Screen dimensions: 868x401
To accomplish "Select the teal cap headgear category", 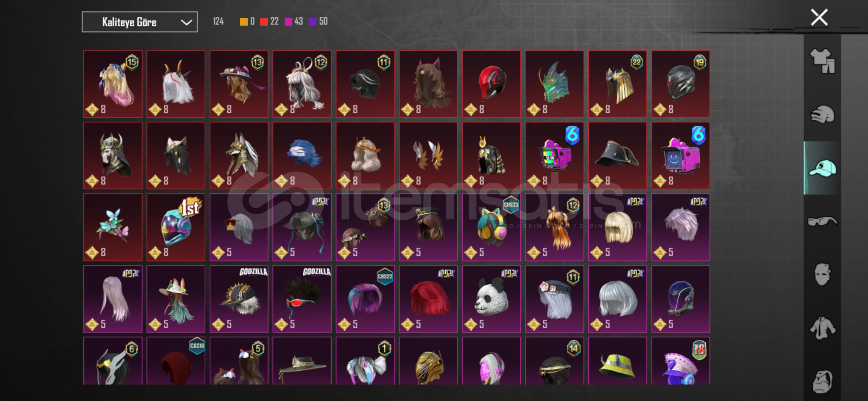I will pos(822,168).
